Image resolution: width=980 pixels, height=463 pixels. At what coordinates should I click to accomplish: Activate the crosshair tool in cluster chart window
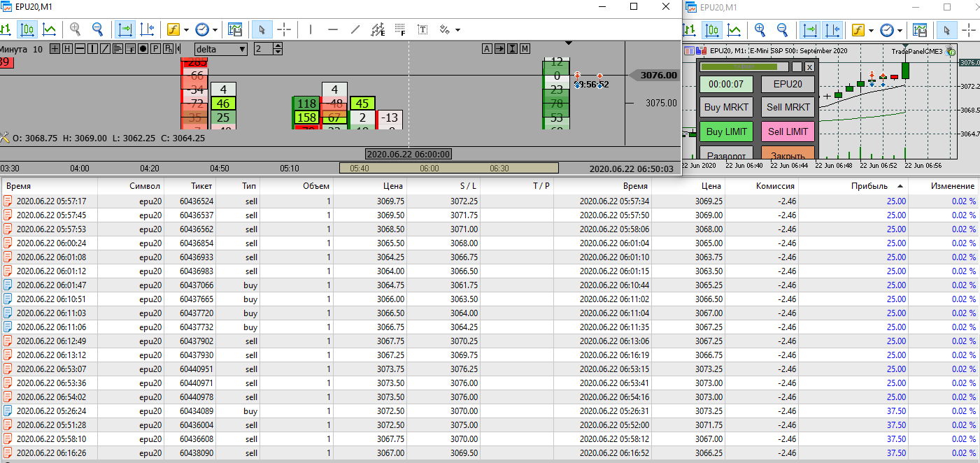point(284,29)
